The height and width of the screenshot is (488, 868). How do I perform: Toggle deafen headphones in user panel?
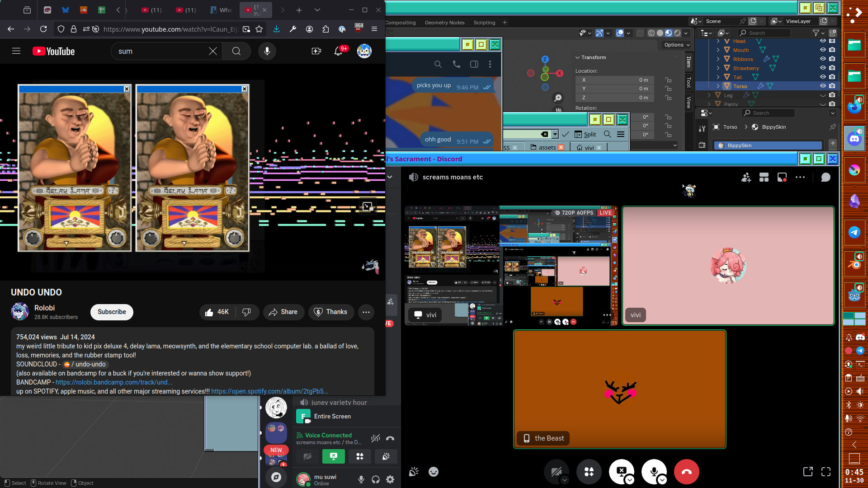click(376, 479)
